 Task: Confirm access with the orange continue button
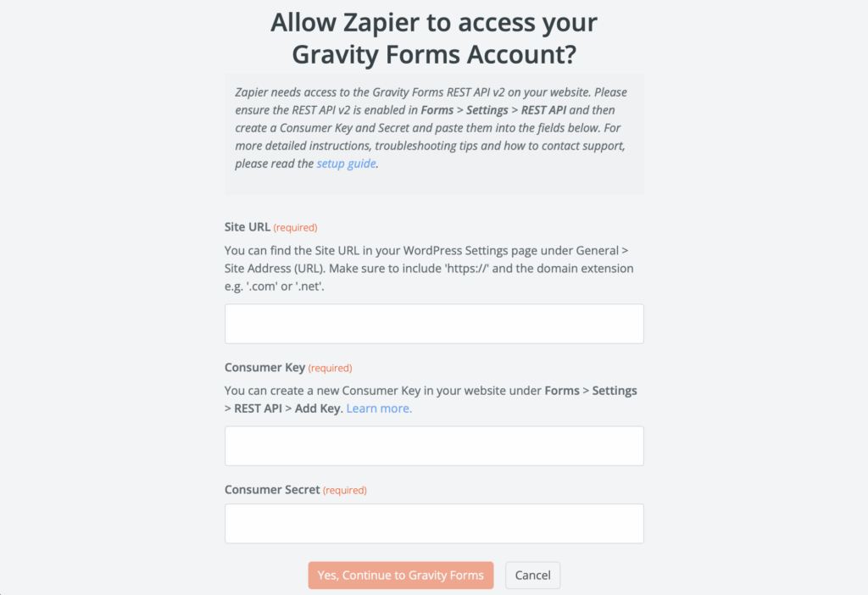click(x=400, y=575)
